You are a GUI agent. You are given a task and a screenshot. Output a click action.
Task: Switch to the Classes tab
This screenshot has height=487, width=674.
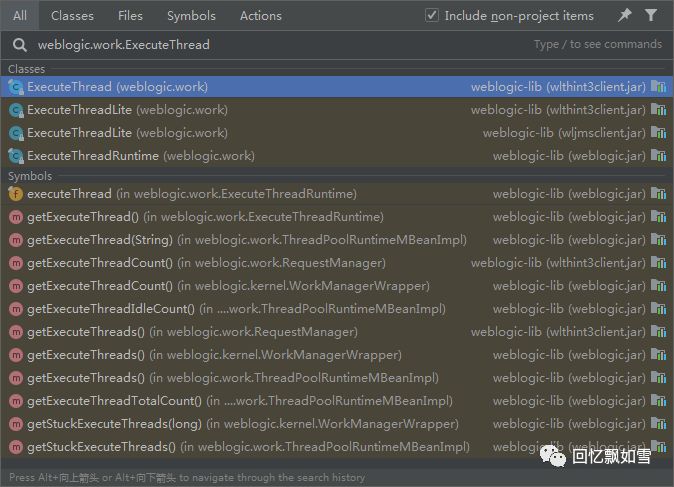tap(72, 16)
